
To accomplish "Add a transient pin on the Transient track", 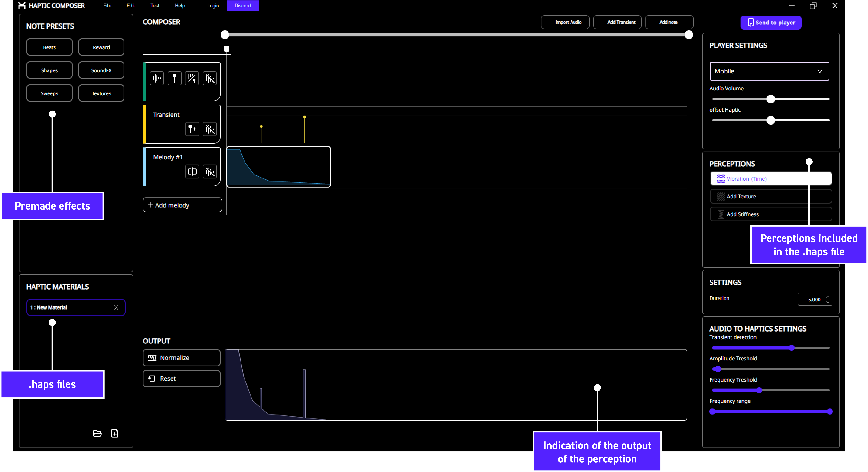I will pyautogui.click(x=192, y=129).
